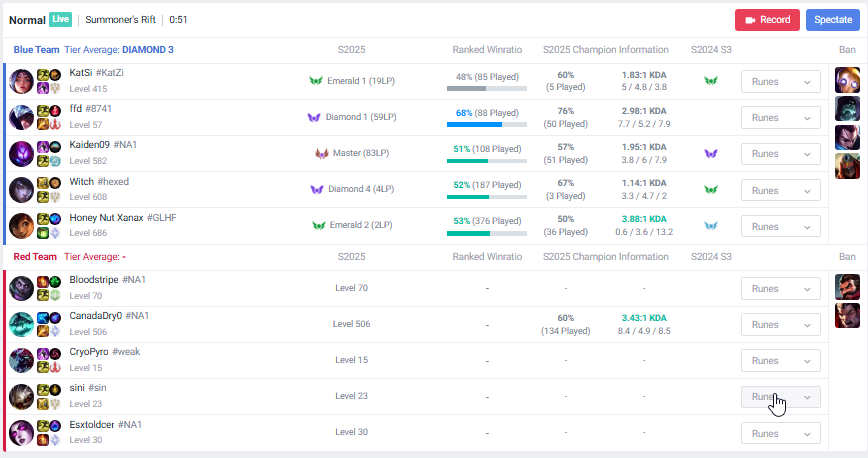Open Bloodstripe summoner profile link
The image size is (868, 458).
tap(107, 280)
